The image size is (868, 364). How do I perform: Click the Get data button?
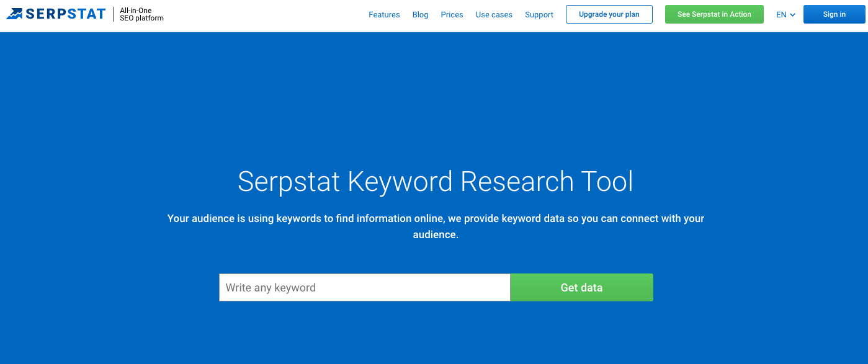pyautogui.click(x=581, y=288)
